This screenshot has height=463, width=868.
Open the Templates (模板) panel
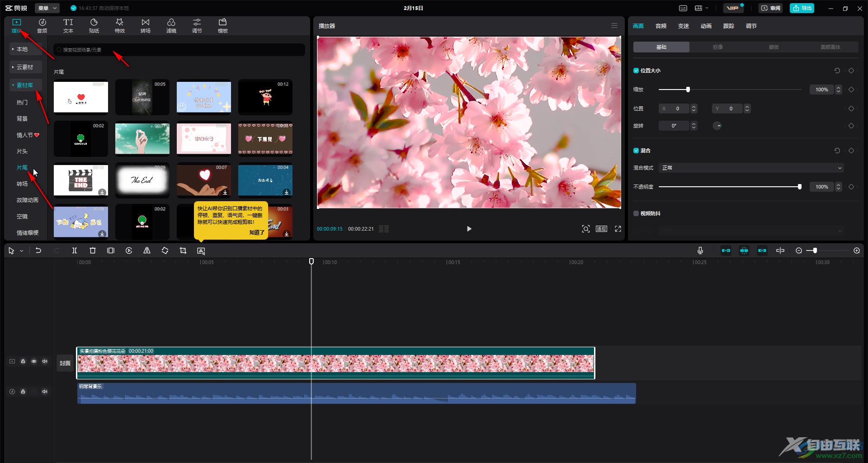point(223,26)
